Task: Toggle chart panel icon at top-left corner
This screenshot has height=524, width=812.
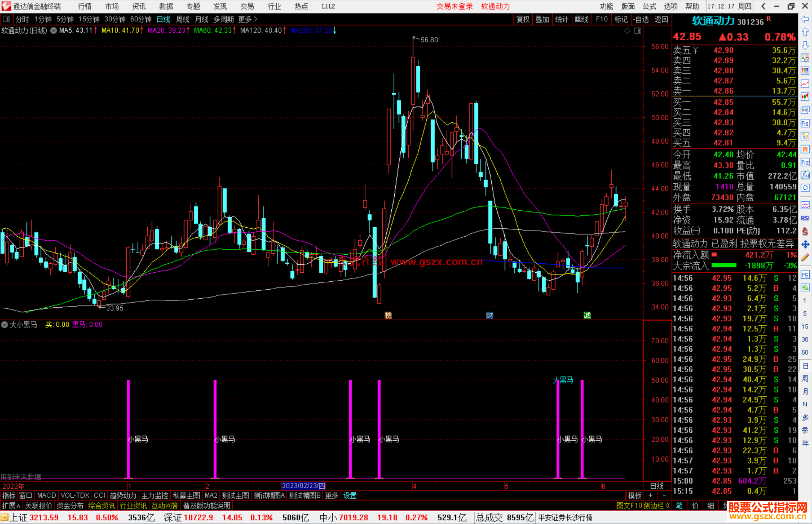Action: (6, 19)
